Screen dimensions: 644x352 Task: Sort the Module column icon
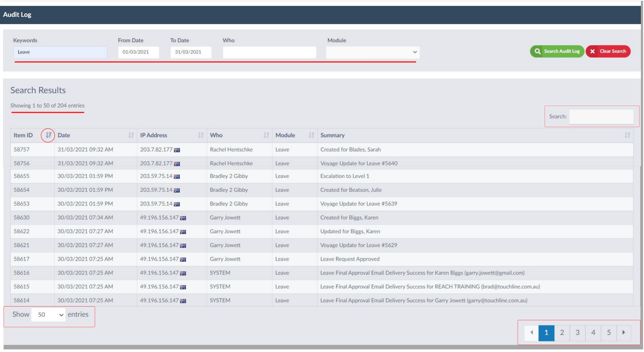pos(311,135)
